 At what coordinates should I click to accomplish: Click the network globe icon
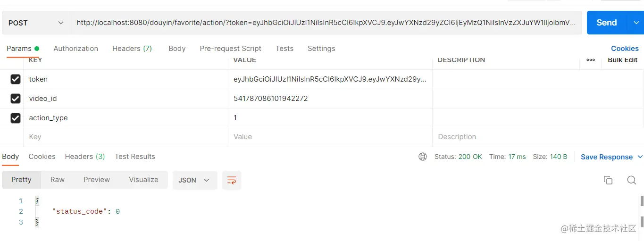tap(423, 157)
